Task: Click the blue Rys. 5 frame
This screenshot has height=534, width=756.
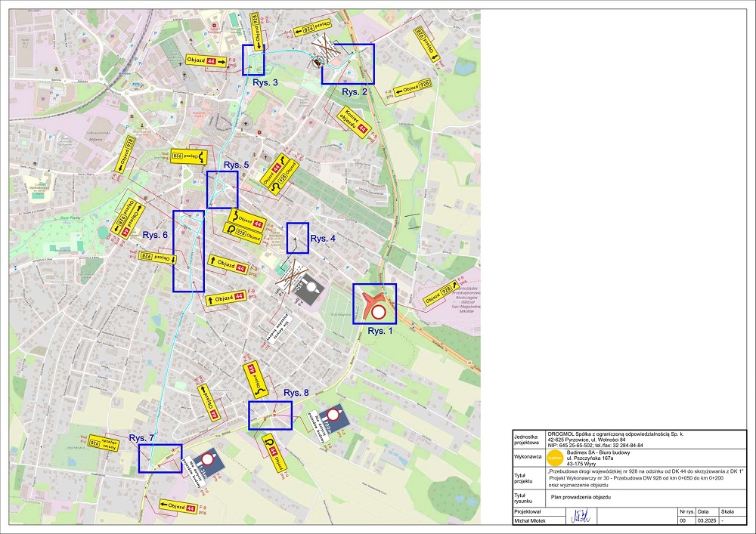Action: [x=222, y=190]
